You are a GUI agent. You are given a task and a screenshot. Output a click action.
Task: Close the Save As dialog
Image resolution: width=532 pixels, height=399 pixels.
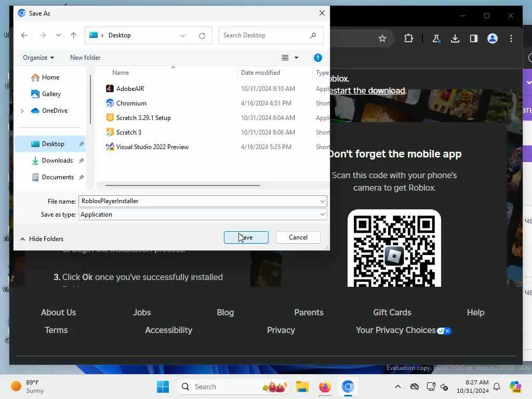tap(322, 13)
